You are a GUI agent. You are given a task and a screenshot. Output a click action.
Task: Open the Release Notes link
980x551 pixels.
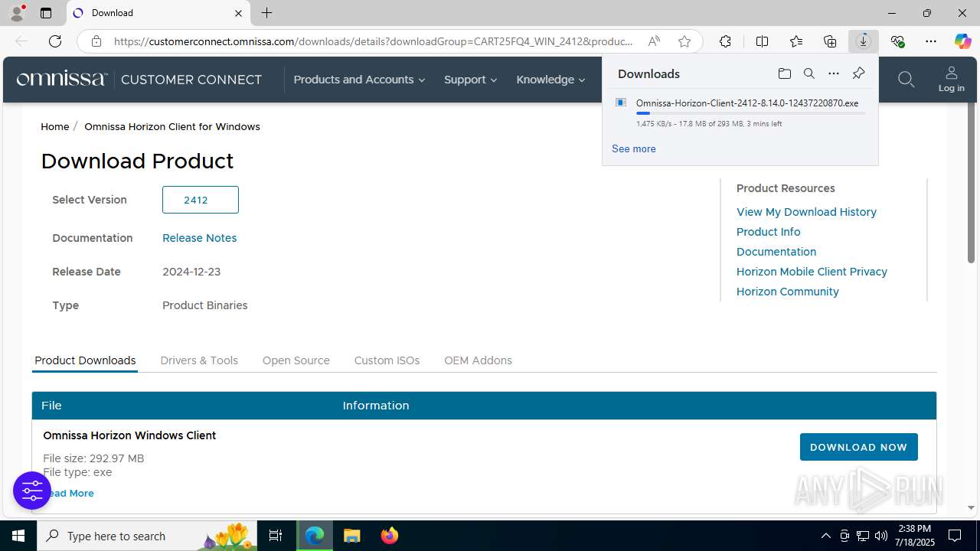(199, 238)
